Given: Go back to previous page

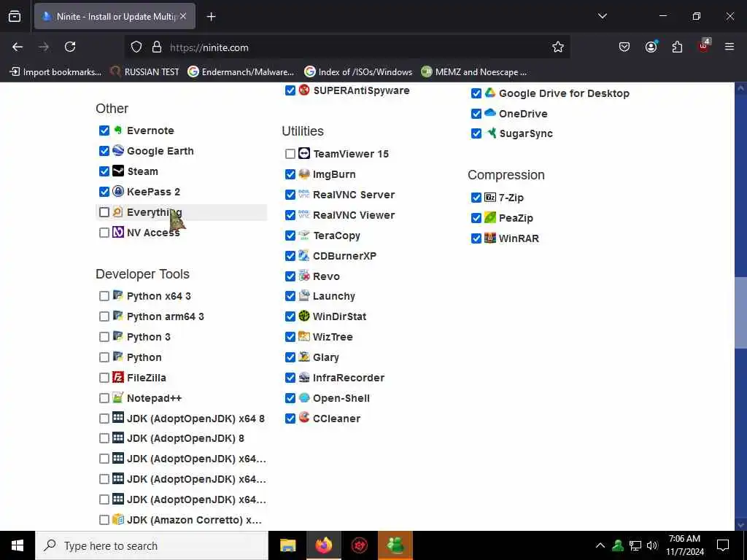Looking at the screenshot, I should pyautogui.click(x=18, y=47).
